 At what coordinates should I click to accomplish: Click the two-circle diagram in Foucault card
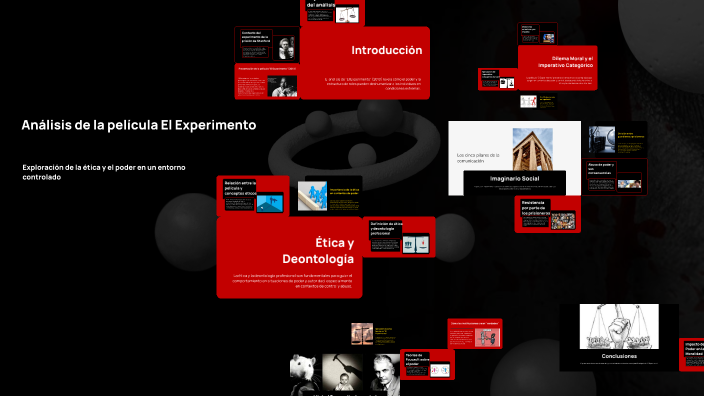click(x=440, y=370)
